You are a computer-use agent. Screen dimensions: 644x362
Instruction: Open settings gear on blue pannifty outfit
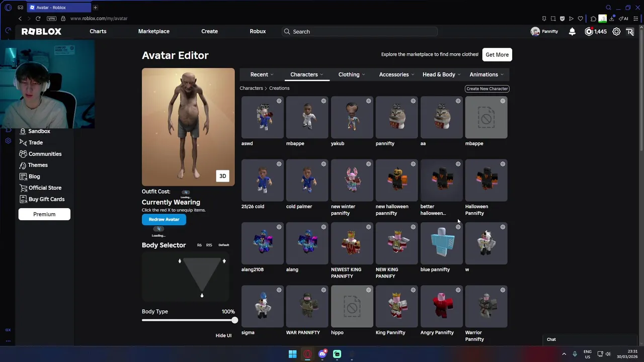tap(458, 227)
